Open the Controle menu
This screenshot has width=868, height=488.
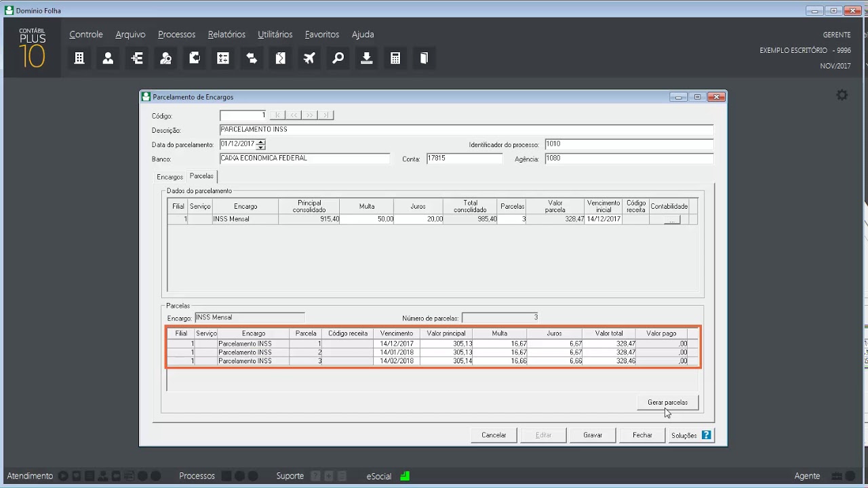point(86,34)
